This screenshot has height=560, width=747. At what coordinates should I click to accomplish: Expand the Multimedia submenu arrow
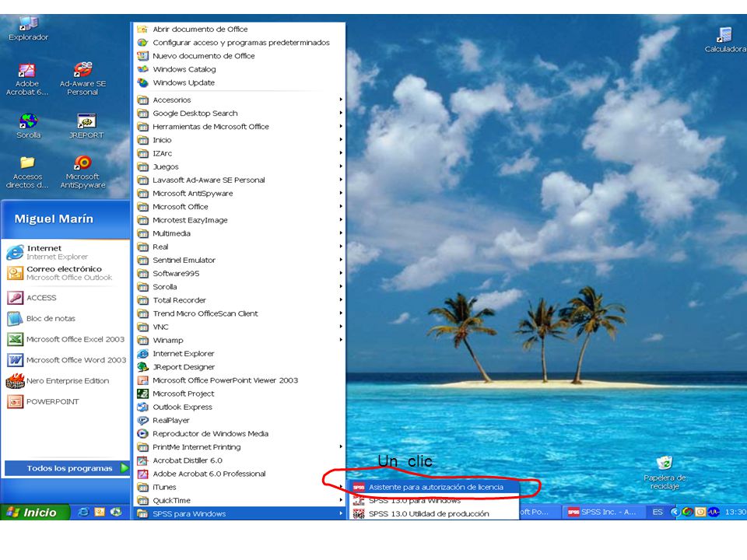[341, 233]
